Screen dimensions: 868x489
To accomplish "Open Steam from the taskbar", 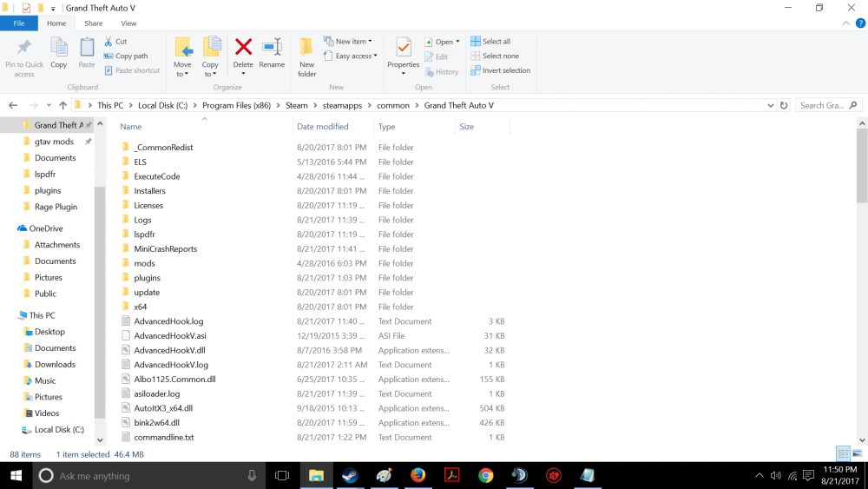I will (350, 475).
